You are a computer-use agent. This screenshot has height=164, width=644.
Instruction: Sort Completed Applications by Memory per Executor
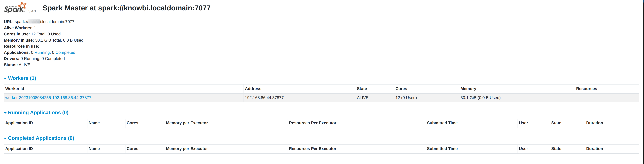tap(187, 149)
